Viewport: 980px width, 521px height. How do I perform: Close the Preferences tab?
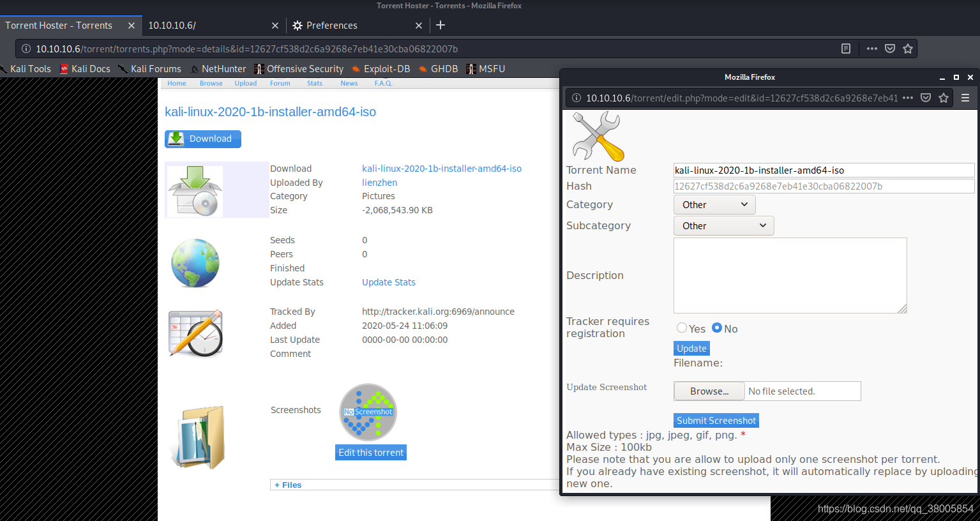(419, 26)
